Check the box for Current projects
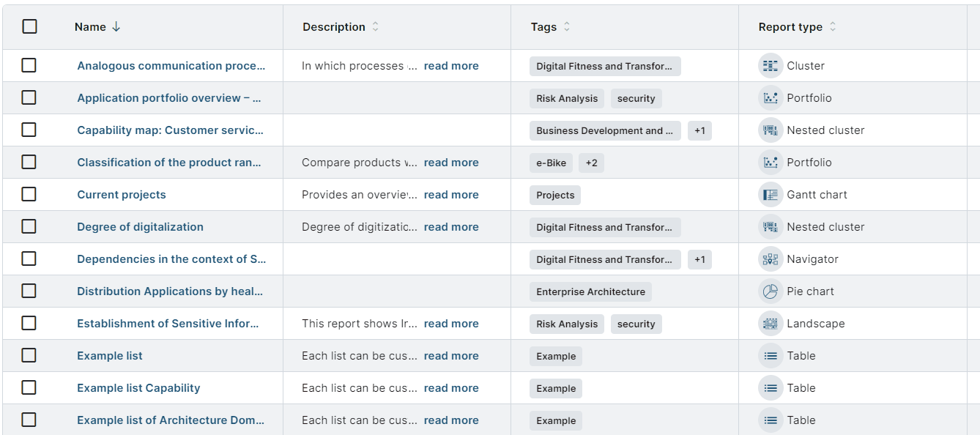This screenshot has width=980, height=435. point(29,195)
